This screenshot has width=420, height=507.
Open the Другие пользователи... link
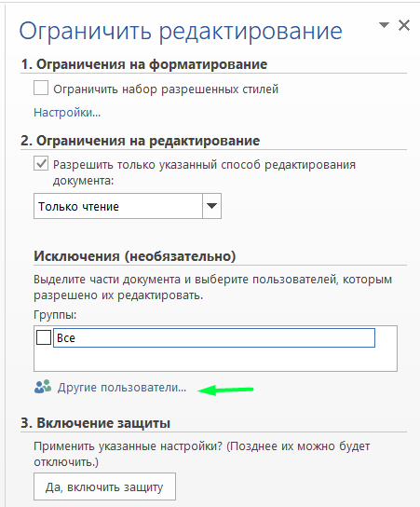(x=122, y=388)
